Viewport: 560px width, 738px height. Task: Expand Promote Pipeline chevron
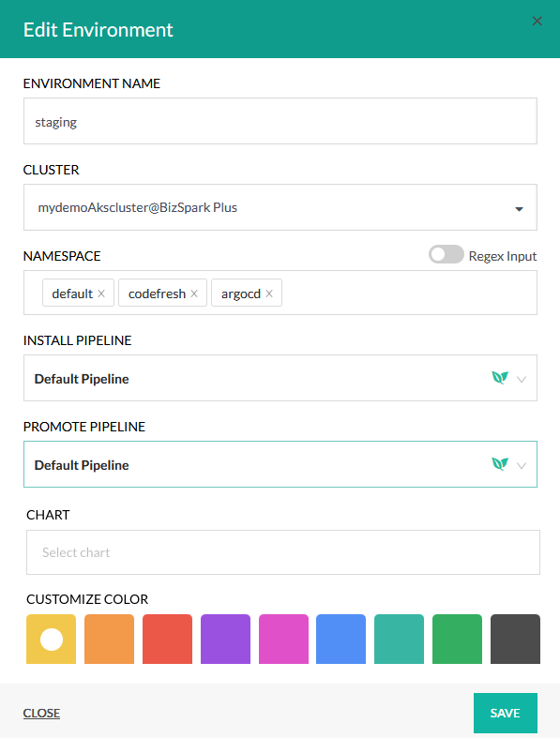coord(522,465)
